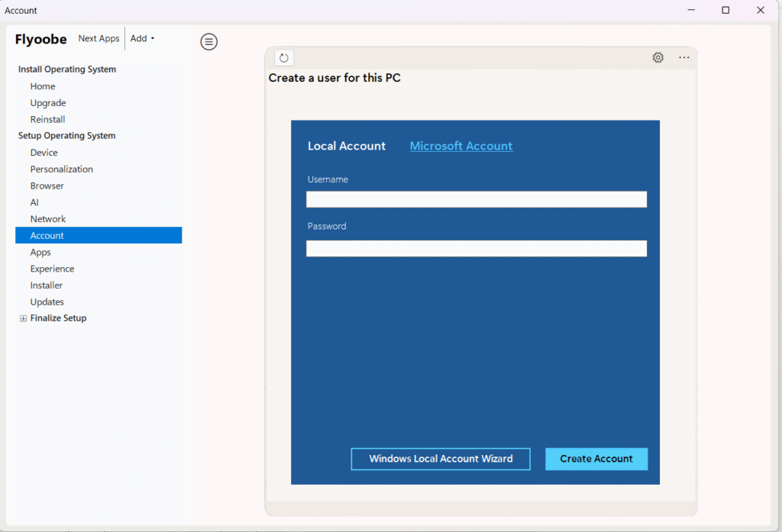Go to the Home page in sidebar

(x=43, y=87)
